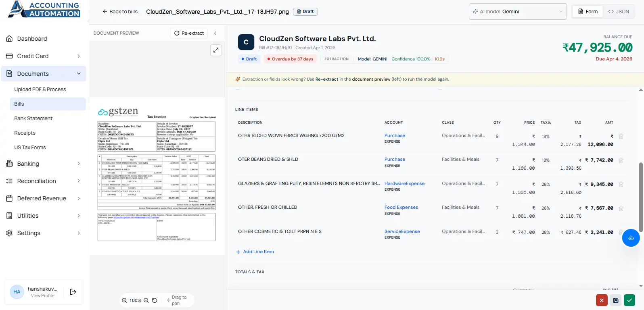
Task: Delete the OTHER, FRESH OR CHILLED line
Action: pos(621,208)
